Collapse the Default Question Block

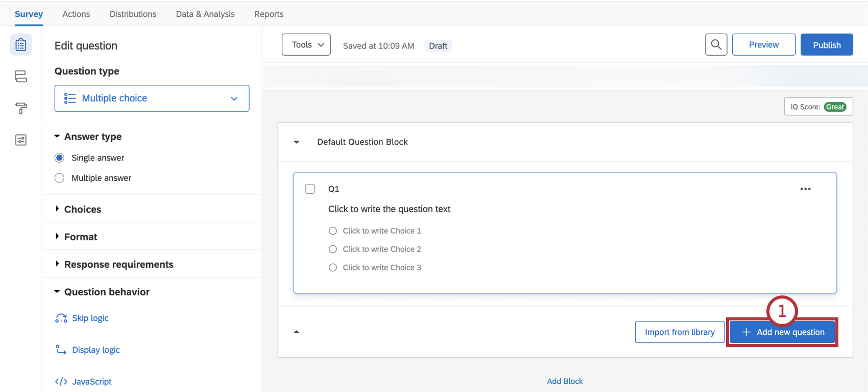[297, 142]
